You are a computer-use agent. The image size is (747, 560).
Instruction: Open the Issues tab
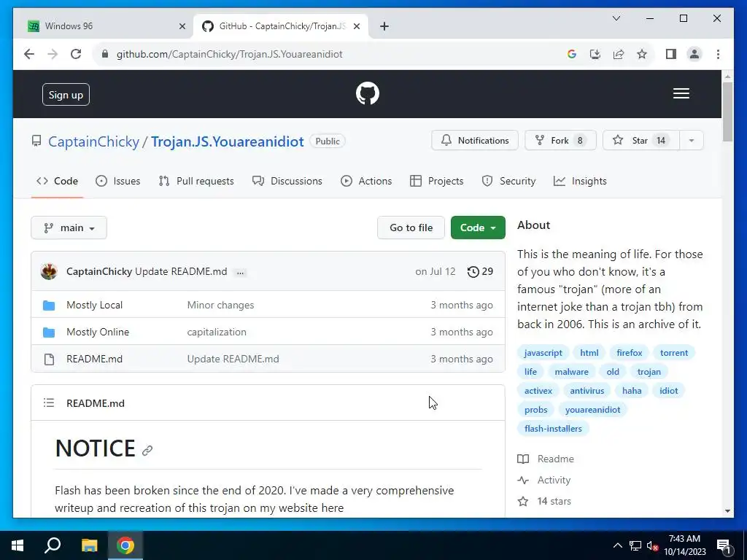click(x=117, y=181)
